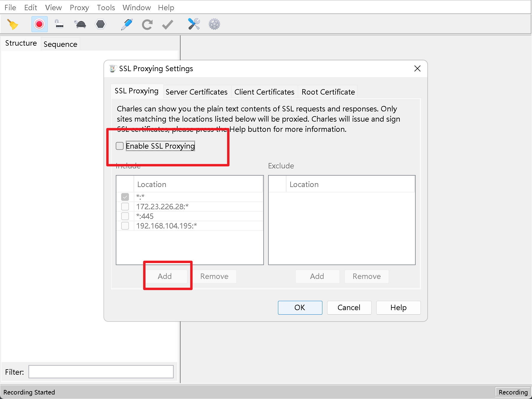Compose a request with the pen icon
This screenshot has height=399, width=532.
[x=127, y=24]
